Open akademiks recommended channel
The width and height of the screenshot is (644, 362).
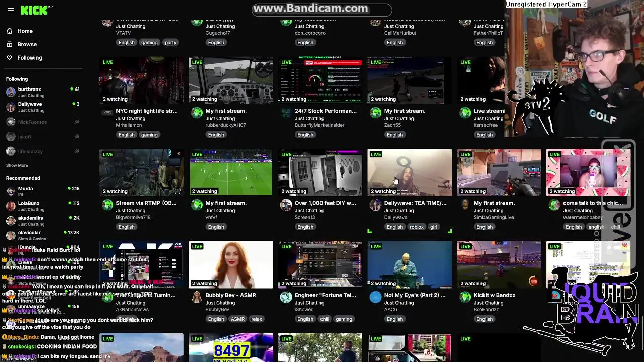42,221
